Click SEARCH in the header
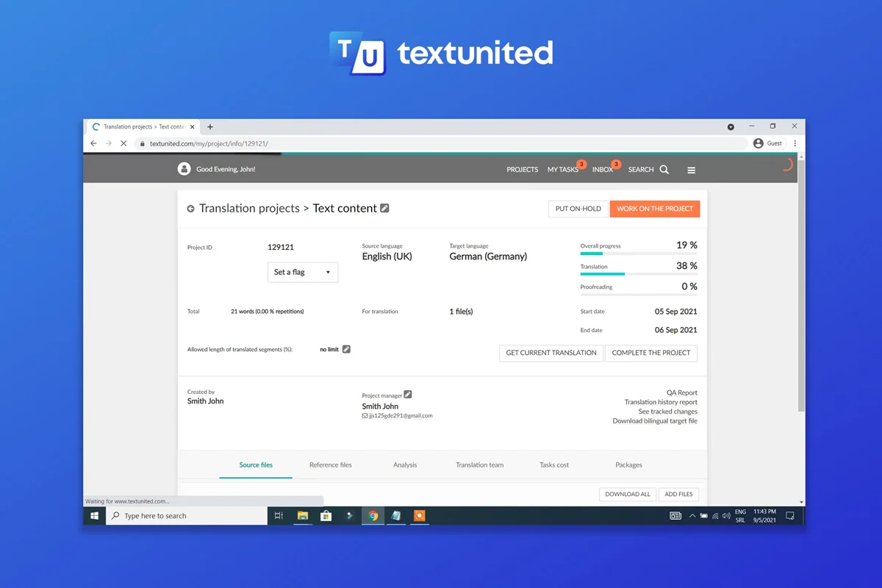 [641, 170]
